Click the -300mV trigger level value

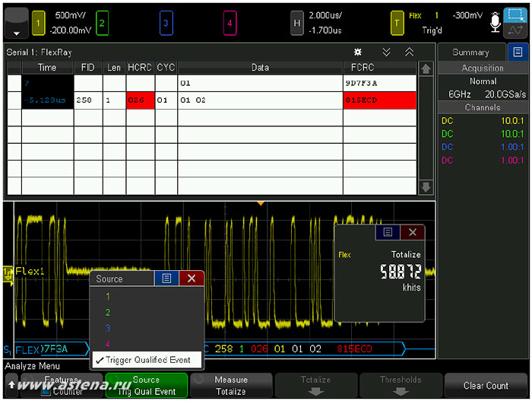[467, 15]
